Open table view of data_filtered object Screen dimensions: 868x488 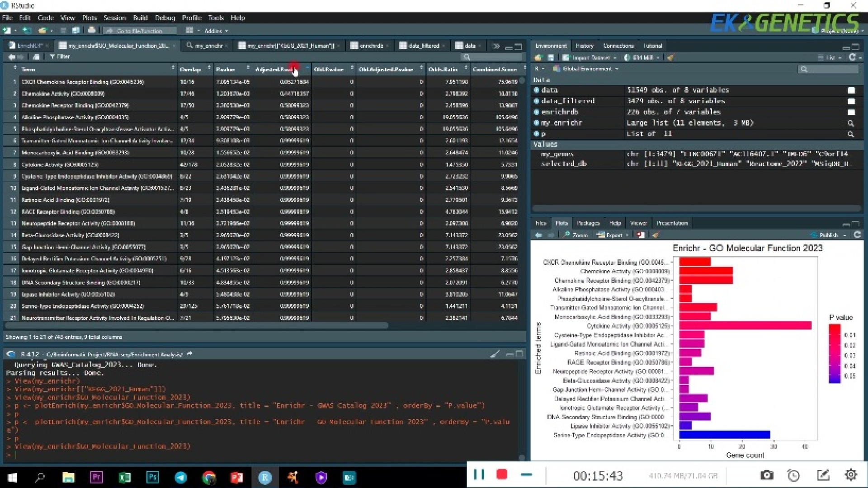(851, 101)
